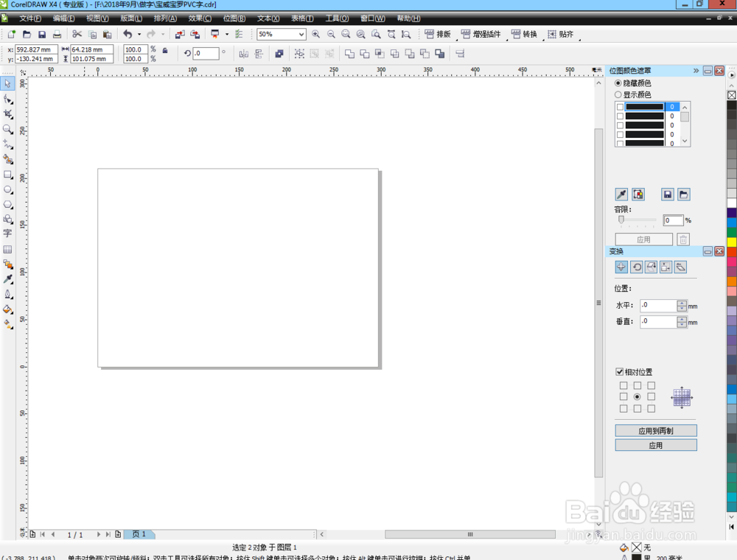Click Apply in Transform docker
This screenshot has height=560, width=737.
point(656,445)
